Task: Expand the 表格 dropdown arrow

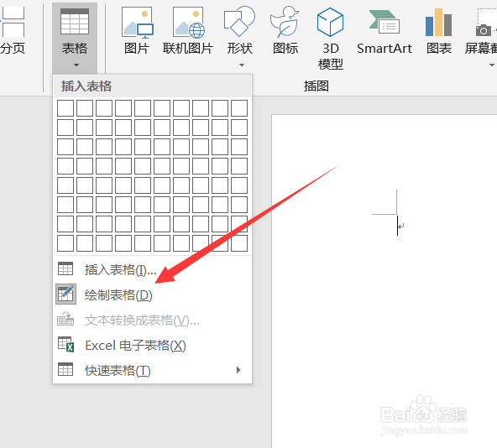Action: (76, 65)
